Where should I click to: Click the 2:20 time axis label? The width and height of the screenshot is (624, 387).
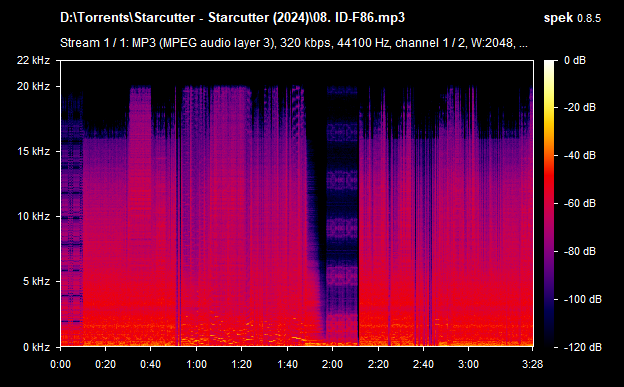[378, 364]
